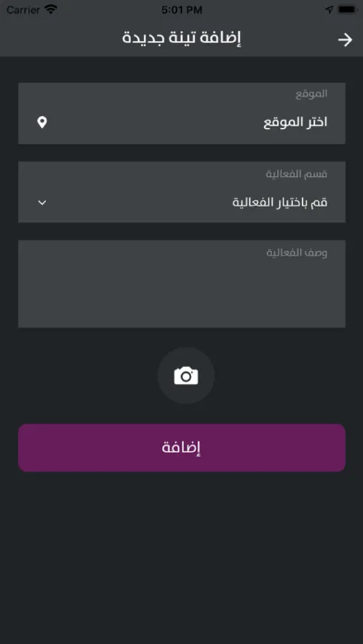This screenshot has width=363, height=644.
Task: Tap the قسم الفعالية label
Action: point(296,174)
